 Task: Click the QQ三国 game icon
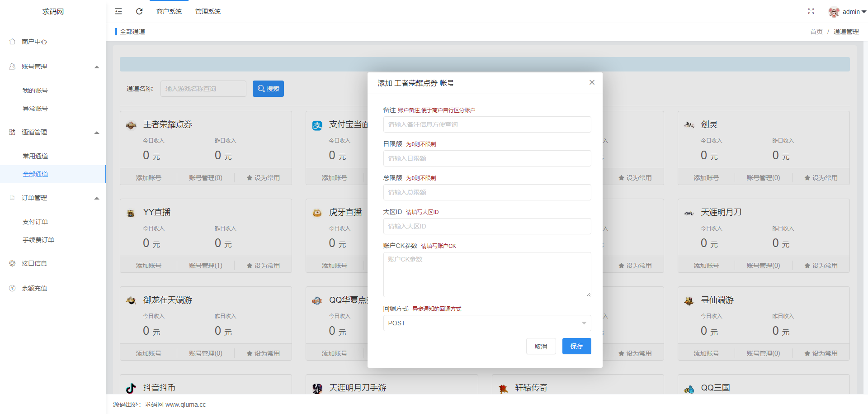[x=689, y=389]
